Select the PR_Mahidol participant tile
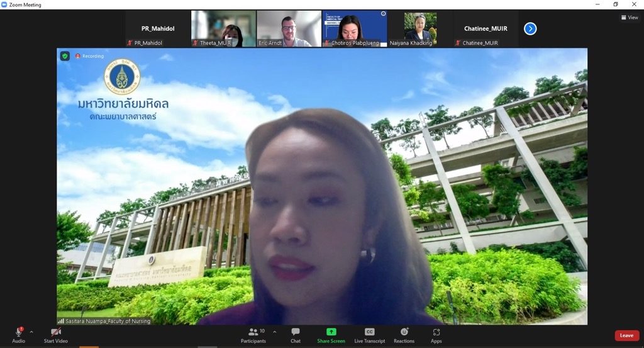The width and height of the screenshot is (644, 348). [158, 28]
